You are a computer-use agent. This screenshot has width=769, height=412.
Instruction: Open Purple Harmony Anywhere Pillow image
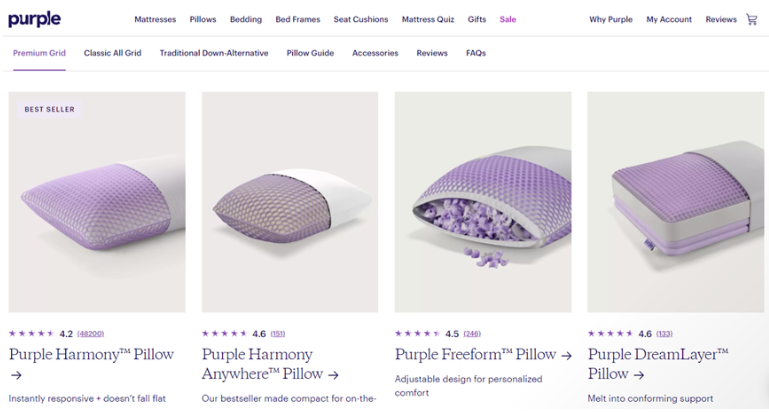(x=290, y=202)
